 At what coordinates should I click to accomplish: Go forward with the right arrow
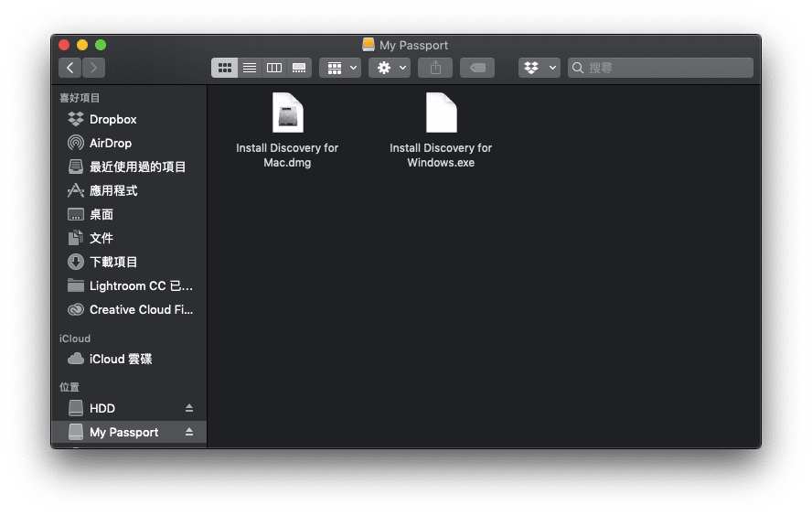coord(94,68)
